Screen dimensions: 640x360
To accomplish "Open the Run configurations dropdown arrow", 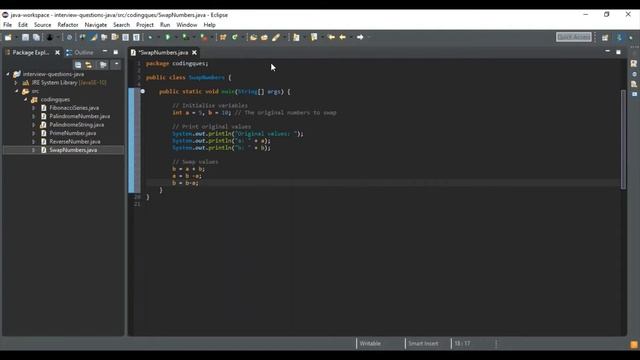I will [x=176, y=37].
